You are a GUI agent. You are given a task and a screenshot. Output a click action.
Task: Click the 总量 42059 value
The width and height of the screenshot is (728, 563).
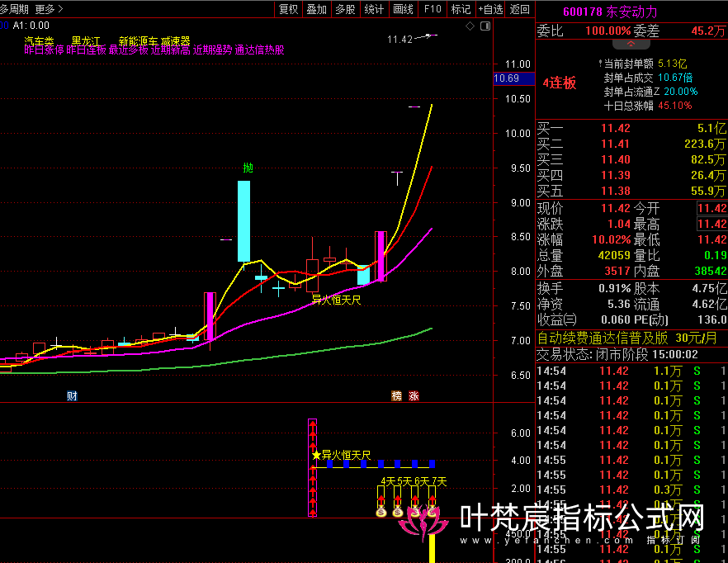[x=614, y=255]
